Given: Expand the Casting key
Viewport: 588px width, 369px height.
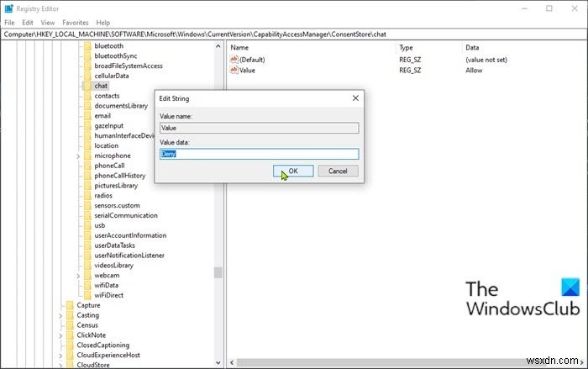Looking at the screenshot, I should 60,315.
